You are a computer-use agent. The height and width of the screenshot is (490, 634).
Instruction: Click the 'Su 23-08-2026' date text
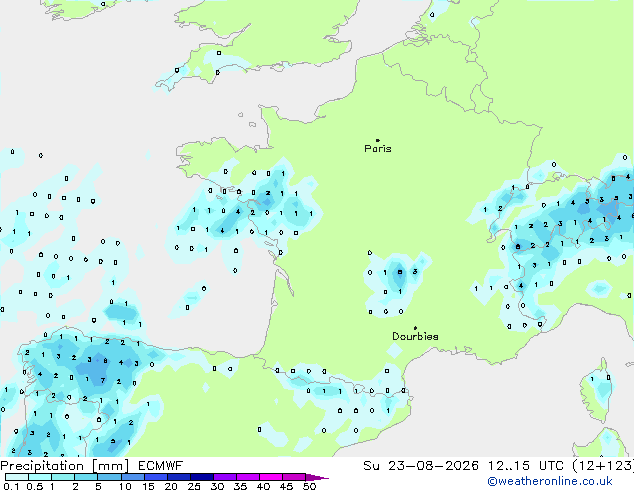pos(421,466)
